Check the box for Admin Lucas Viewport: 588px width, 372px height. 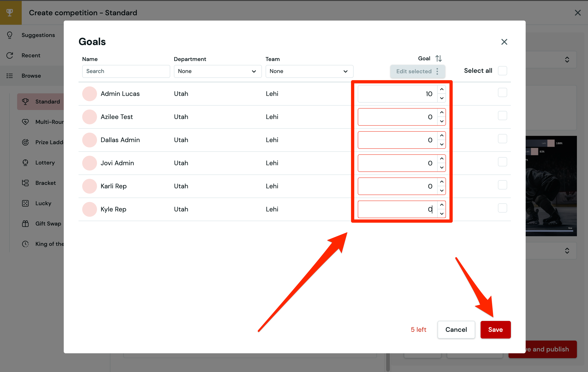pyautogui.click(x=503, y=92)
